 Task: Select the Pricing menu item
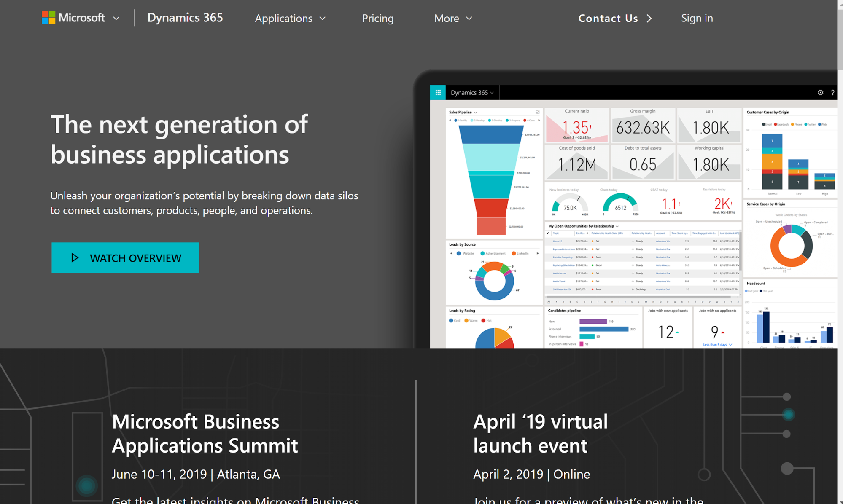378,18
